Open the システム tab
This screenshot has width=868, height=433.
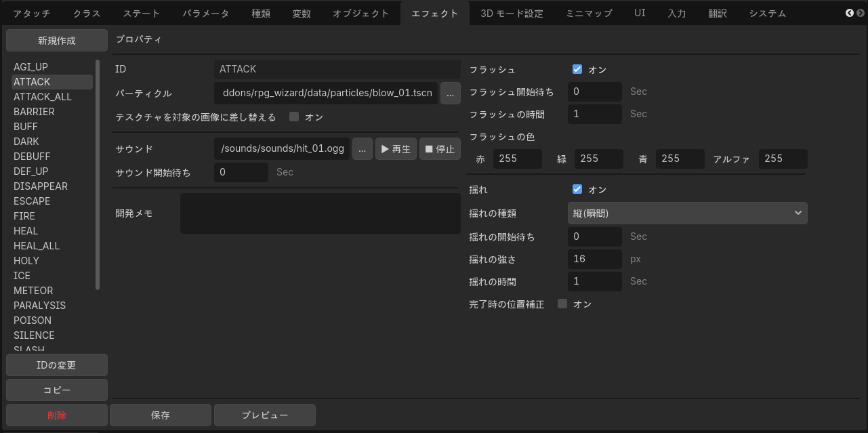pyautogui.click(x=768, y=14)
